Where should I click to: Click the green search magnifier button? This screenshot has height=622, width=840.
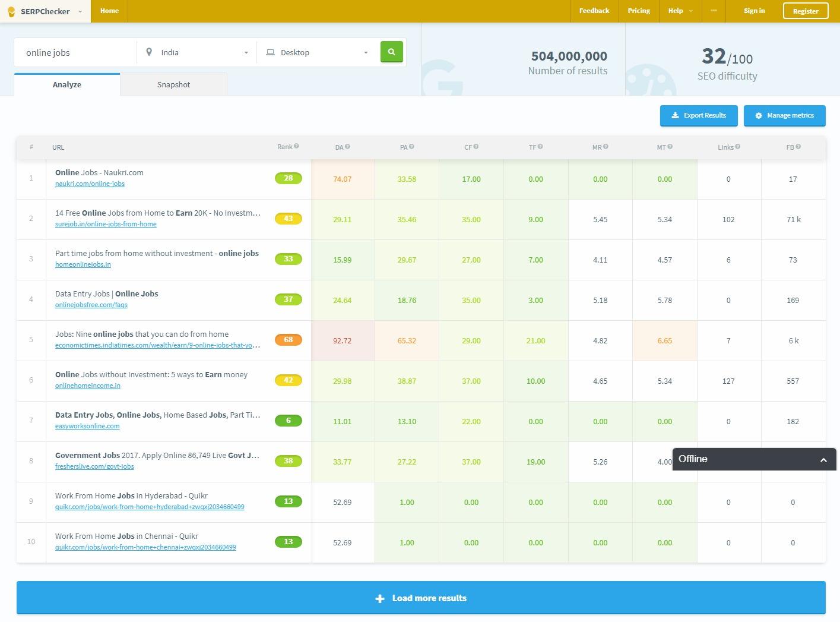391,52
